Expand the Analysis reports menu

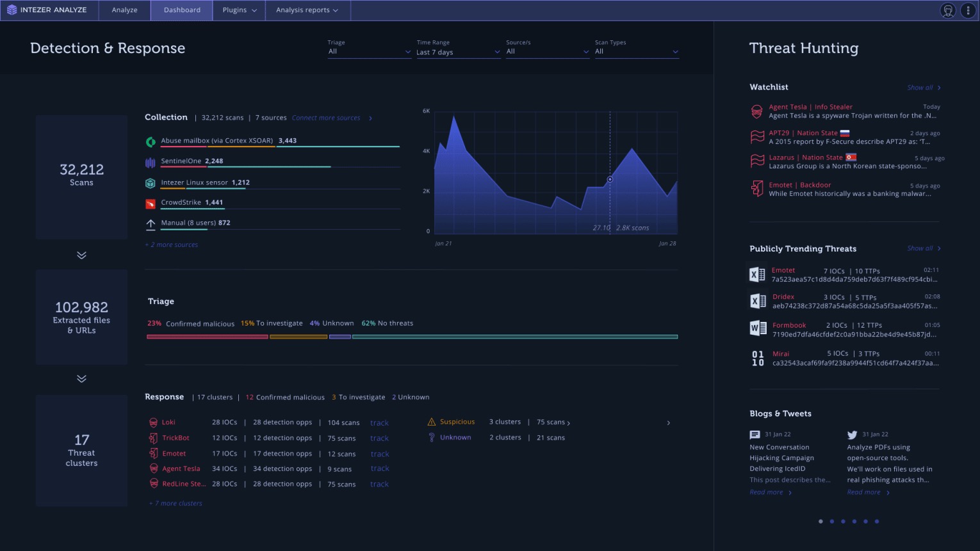307,10
